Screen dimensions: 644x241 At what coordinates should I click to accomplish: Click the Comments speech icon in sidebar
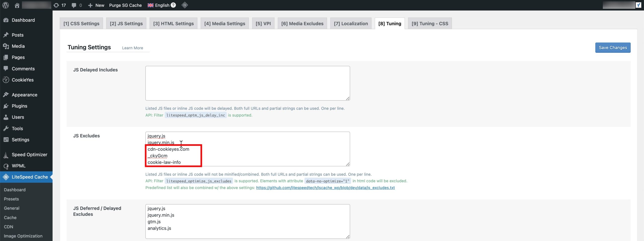click(x=6, y=68)
